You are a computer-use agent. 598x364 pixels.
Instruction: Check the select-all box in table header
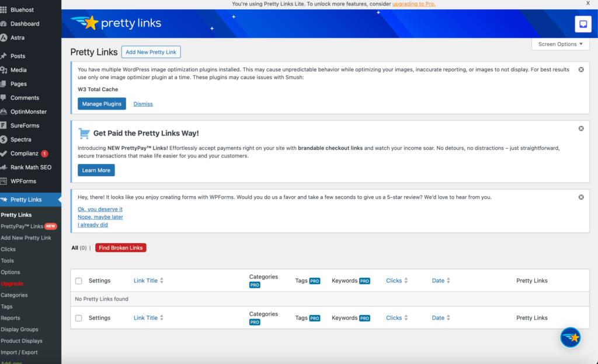78,280
